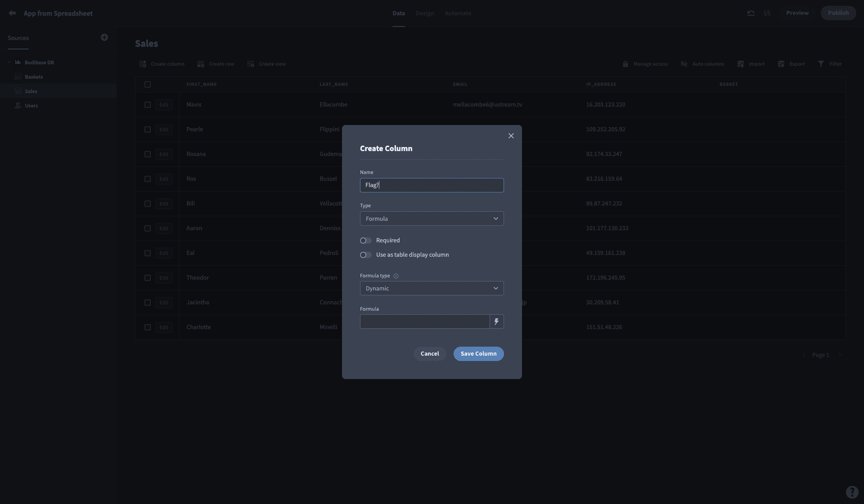Click the Publish button
This screenshot has width=864, height=504.
(838, 13)
